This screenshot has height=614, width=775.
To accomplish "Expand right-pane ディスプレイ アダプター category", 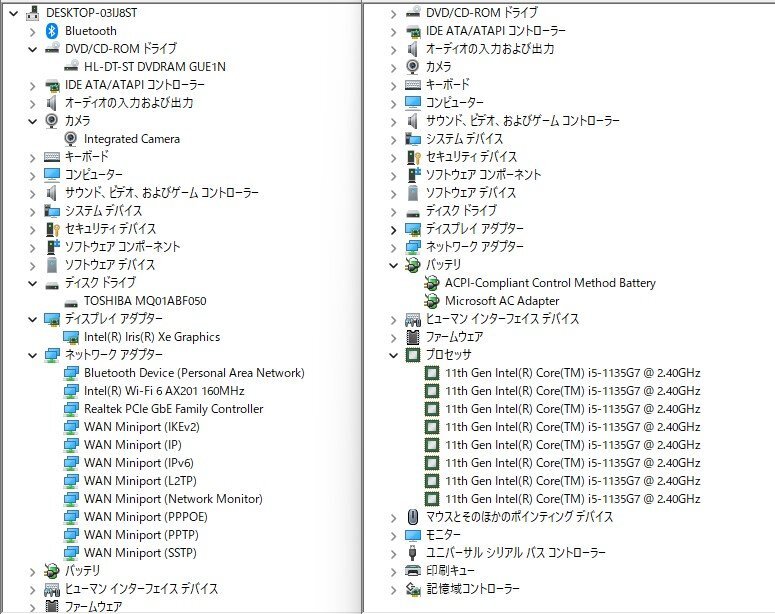I will [393, 229].
